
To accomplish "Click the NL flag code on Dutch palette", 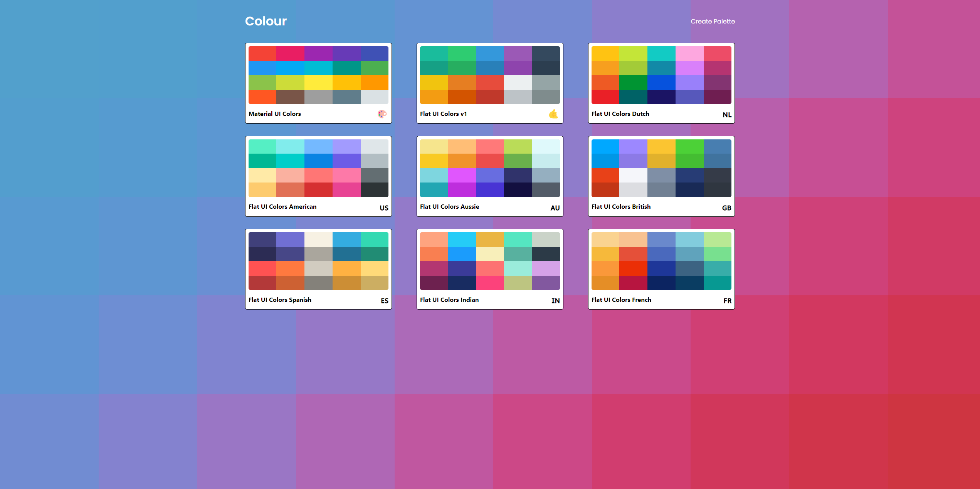I will [x=727, y=115].
